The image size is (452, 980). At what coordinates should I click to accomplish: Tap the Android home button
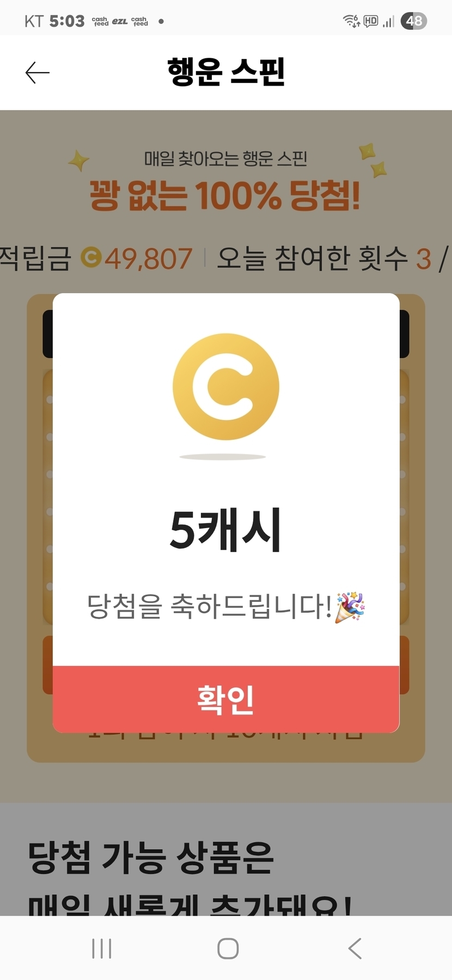tap(228, 948)
